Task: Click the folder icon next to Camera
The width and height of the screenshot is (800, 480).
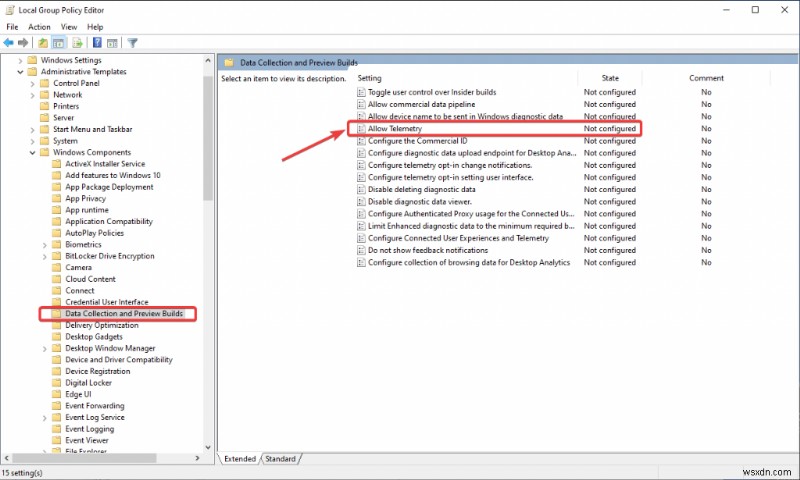Action: 57,267
